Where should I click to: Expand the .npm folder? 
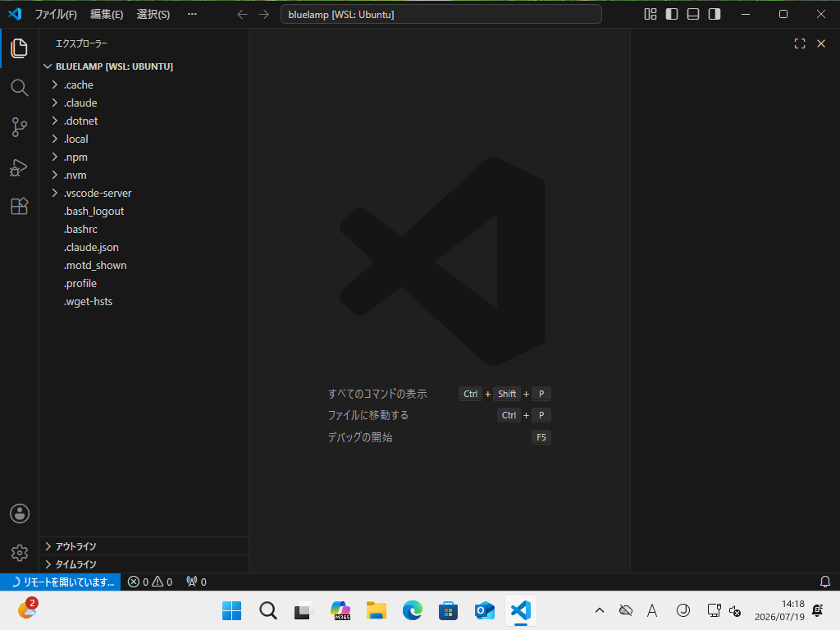click(144, 157)
